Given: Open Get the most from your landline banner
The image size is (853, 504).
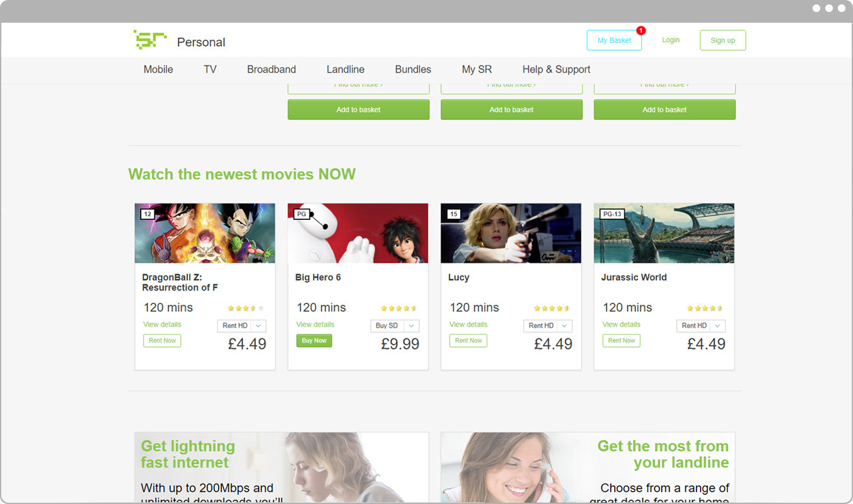Looking at the screenshot, I should click(x=588, y=466).
